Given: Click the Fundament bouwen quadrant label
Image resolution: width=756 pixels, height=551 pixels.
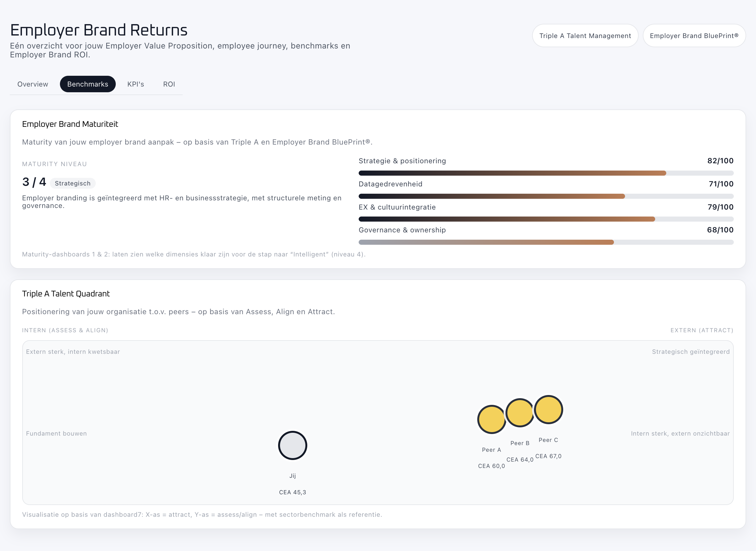Looking at the screenshot, I should [56, 433].
